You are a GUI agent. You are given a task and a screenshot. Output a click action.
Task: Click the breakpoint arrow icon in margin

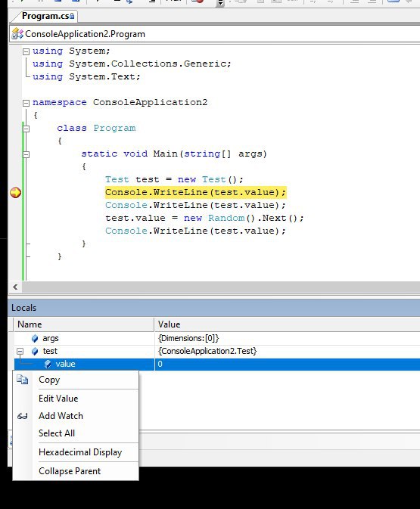click(x=15, y=193)
